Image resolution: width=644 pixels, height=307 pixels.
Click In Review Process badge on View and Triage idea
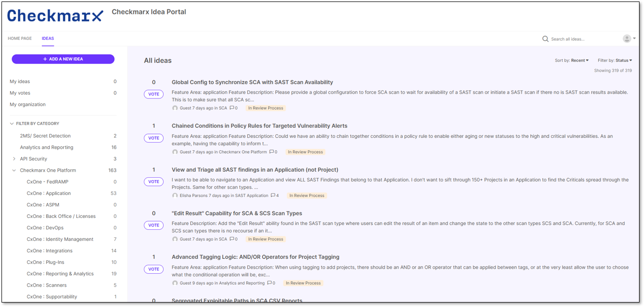307,196
